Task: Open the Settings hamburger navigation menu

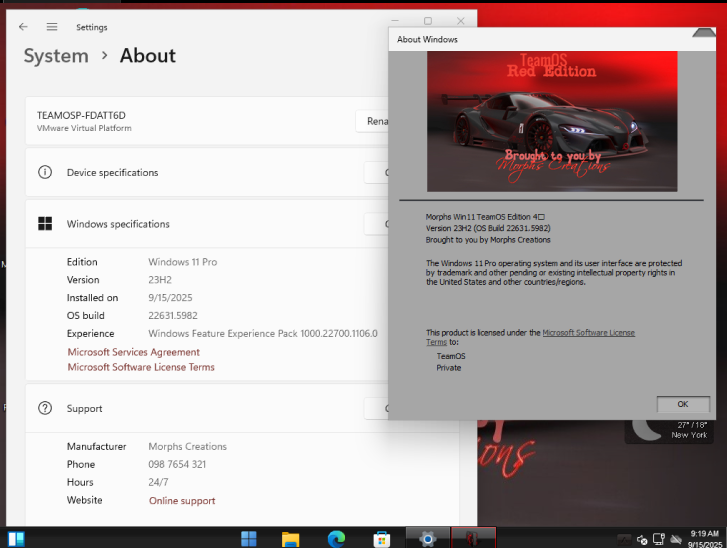Action: 52,27
